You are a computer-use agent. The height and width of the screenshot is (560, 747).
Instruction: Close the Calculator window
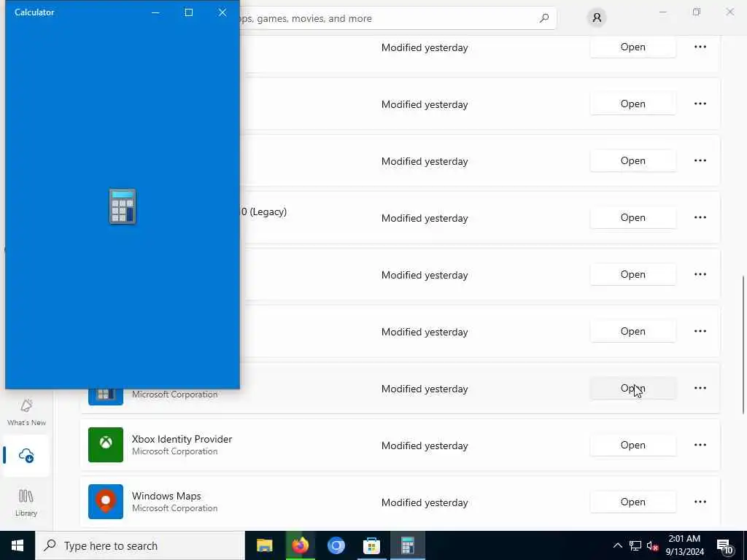[222, 12]
